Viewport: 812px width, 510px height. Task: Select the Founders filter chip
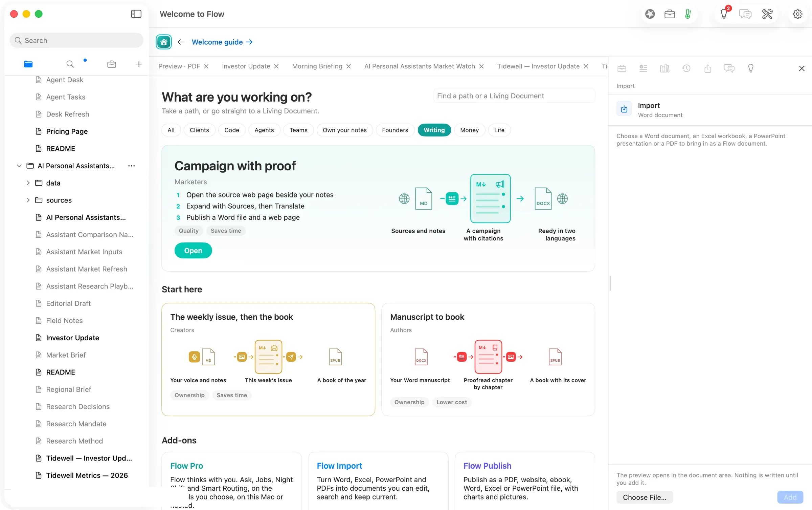(395, 130)
